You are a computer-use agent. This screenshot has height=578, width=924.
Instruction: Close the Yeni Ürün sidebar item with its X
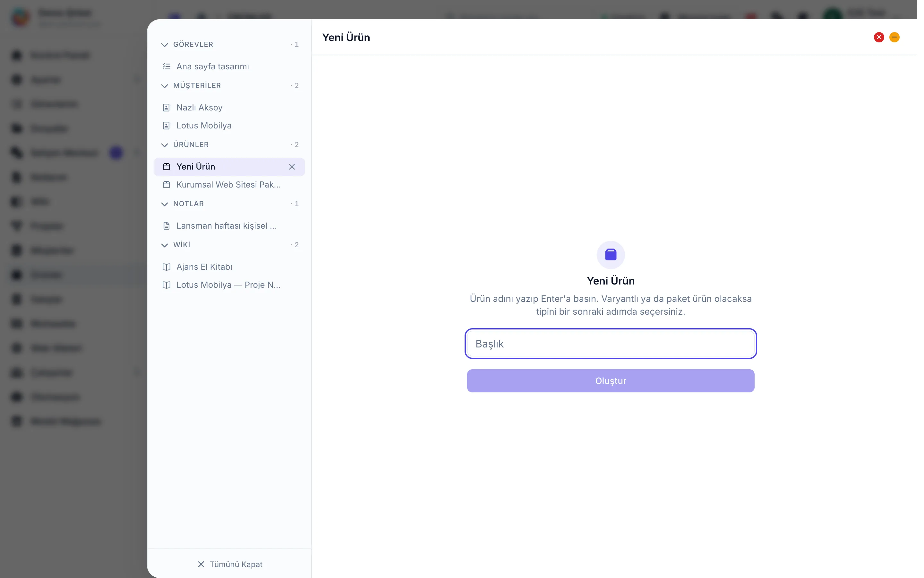tap(292, 167)
